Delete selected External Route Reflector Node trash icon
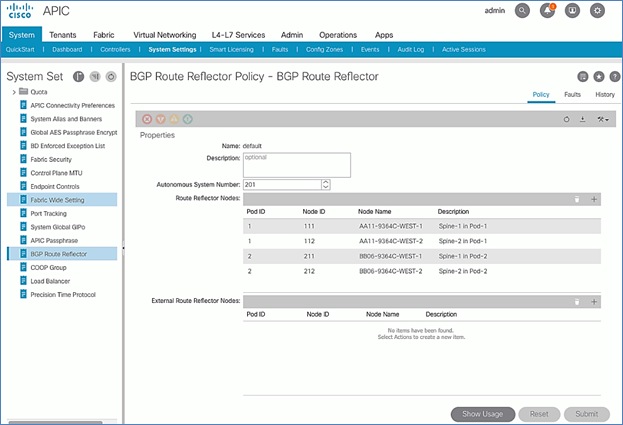The height and width of the screenshot is (425, 623). point(577,302)
